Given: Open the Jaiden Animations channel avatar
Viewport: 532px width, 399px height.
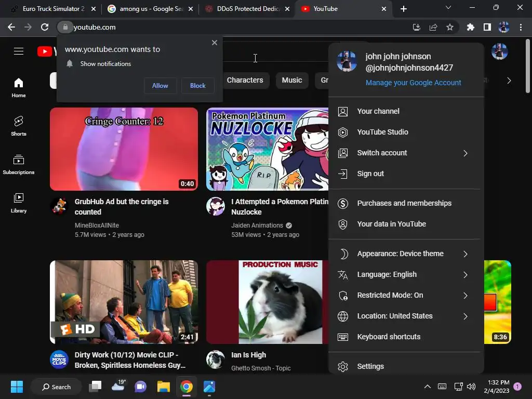Looking at the screenshot, I should (x=216, y=206).
